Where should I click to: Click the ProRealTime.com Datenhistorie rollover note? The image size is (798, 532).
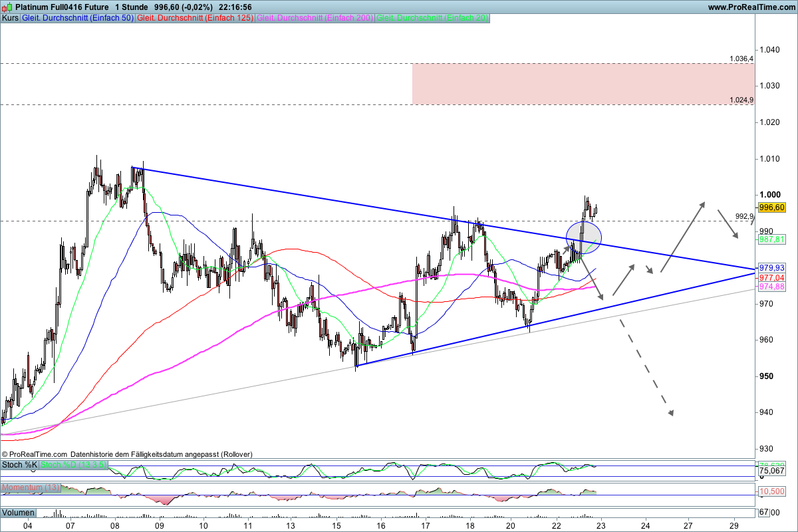(x=127, y=454)
